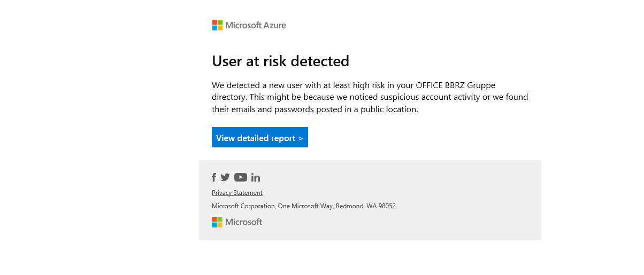Open the LinkedIn icon in the footer
This screenshot has height=275, width=644.
point(256,177)
